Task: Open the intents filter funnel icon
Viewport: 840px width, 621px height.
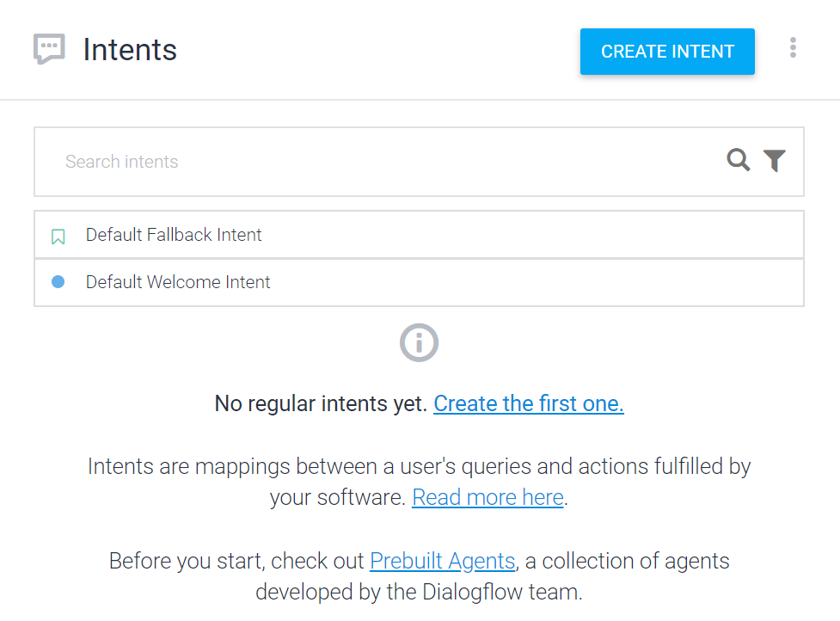Action: pyautogui.click(x=774, y=160)
